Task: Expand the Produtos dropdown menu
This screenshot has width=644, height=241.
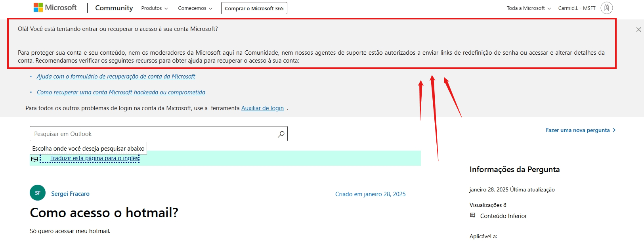Action: point(155,8)
